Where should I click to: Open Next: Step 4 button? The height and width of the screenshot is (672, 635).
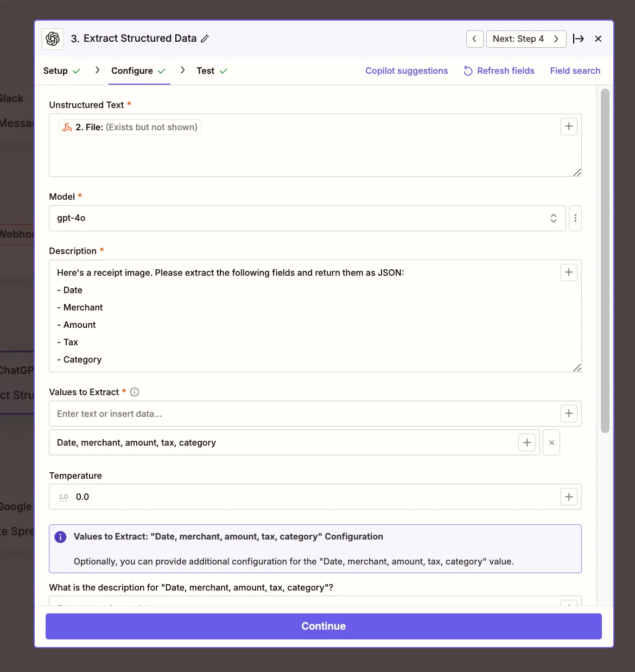pyautogui.click(x=526, y=39)
